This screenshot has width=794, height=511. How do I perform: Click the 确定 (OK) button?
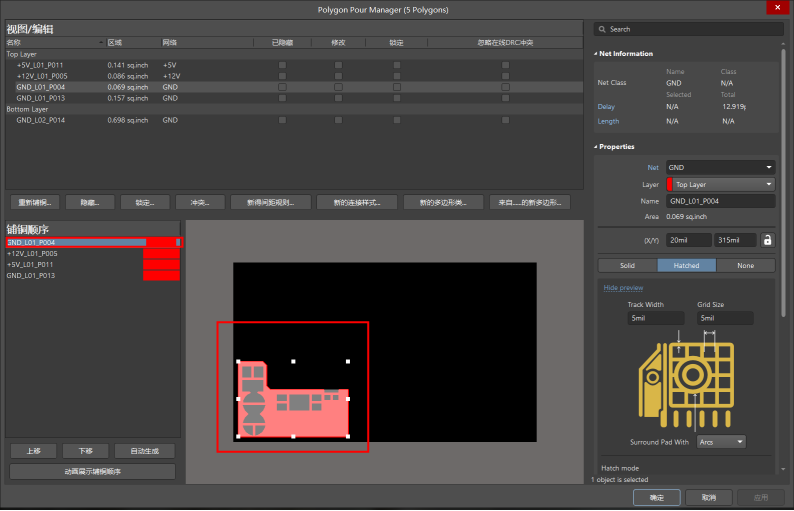[x=656, y=497]
